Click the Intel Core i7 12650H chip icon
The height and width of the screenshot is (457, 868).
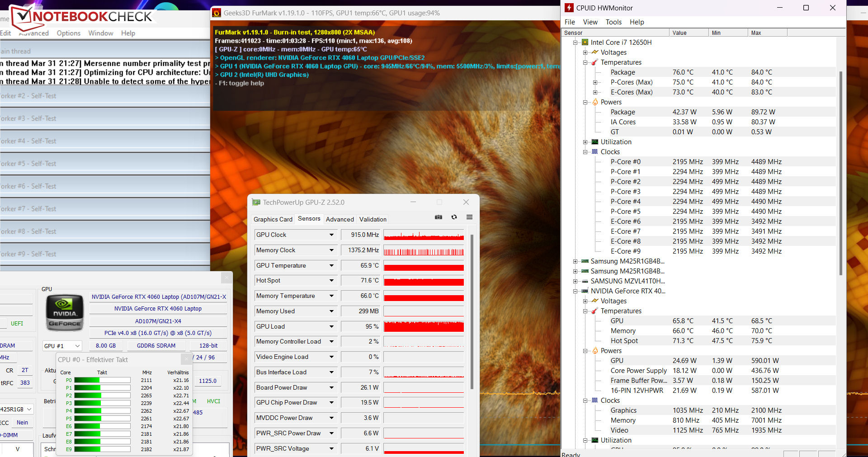point(585,42)
